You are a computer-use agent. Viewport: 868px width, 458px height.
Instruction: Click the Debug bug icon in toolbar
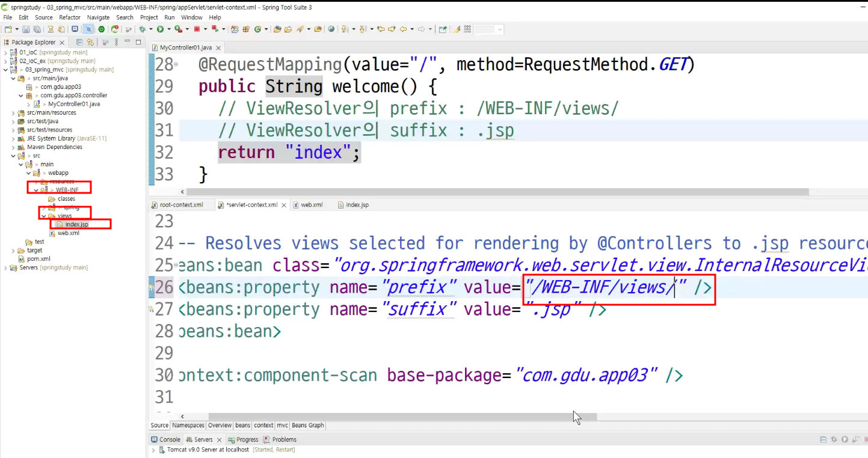142,29
